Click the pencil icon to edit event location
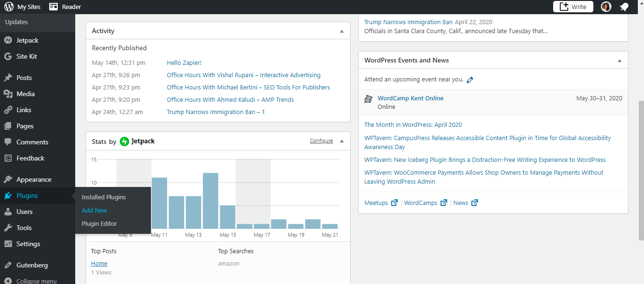The height and width of the screenshot is (284, 644). click(x=470, y=80)
